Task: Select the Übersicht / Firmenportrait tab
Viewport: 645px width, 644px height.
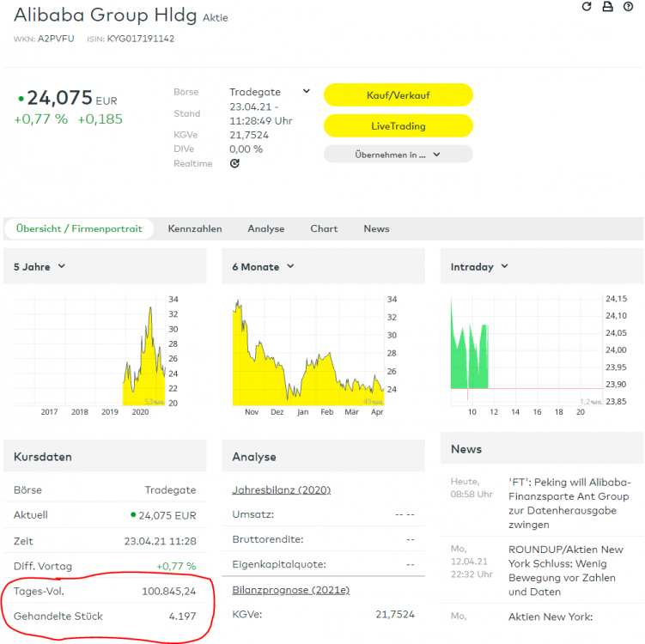Action: 79,228
